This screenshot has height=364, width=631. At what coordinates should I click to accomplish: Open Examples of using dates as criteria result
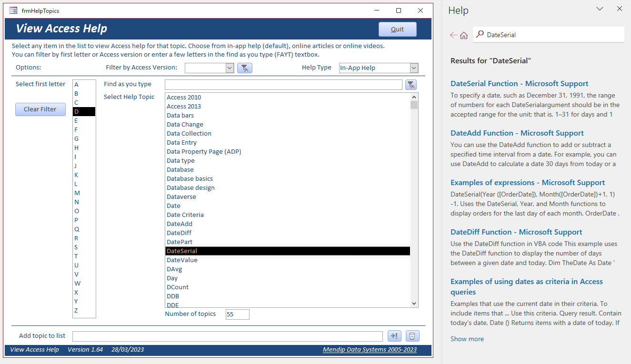coord(527,287)
